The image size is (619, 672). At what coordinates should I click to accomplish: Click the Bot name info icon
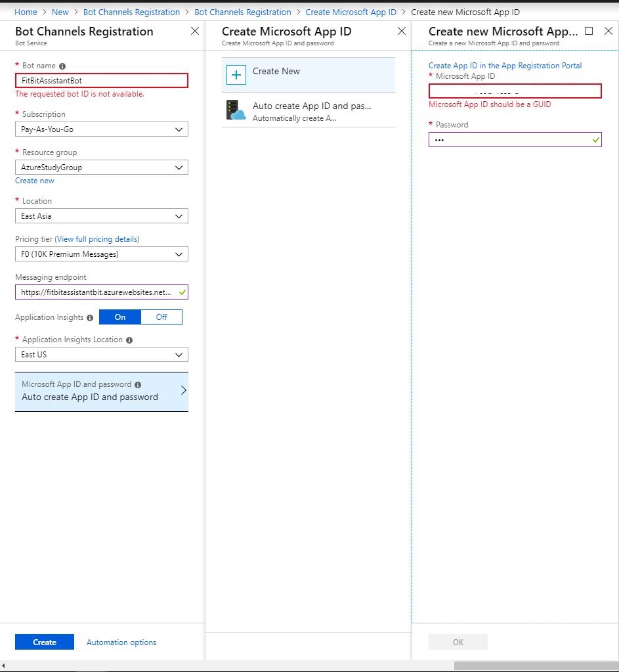tap(62, 66)
